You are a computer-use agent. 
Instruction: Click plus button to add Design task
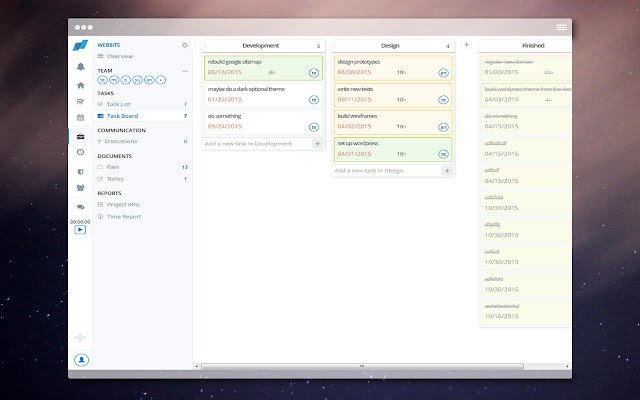(x=447, y=171)
